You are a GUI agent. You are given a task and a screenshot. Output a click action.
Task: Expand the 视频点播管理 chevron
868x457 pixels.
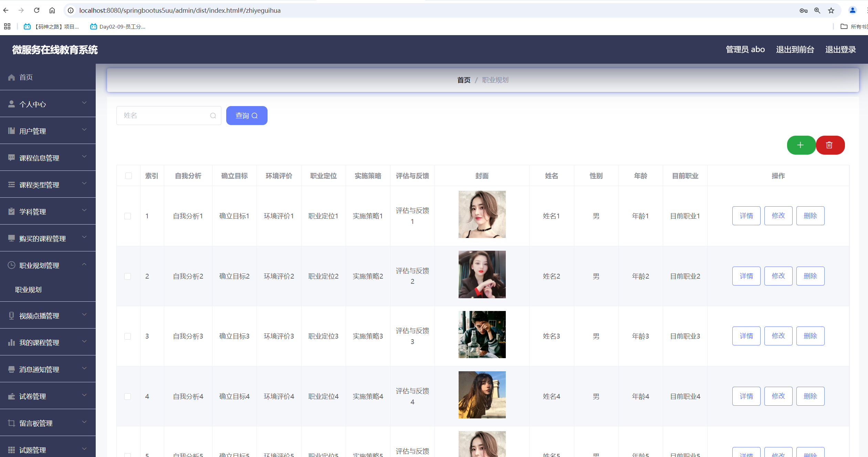pyautogui.click(x=84, y=314)
